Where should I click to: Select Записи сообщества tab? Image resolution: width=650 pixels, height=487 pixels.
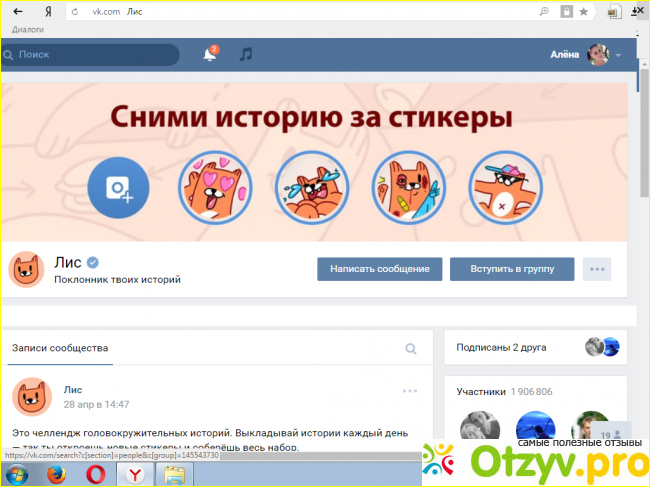(x=60, y=348)
